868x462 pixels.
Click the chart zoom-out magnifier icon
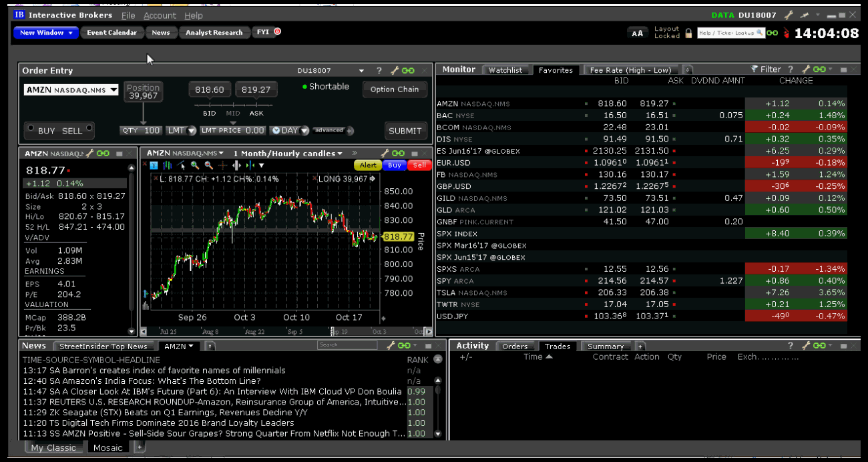pos(209,166)
